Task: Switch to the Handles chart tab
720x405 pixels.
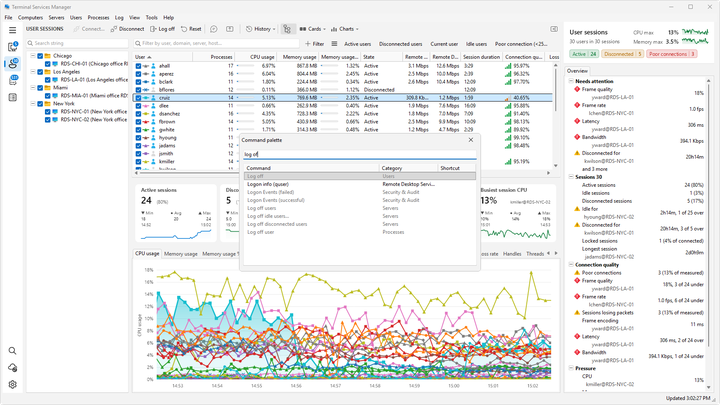Action: pyautogui.click(x=512, y=253)
